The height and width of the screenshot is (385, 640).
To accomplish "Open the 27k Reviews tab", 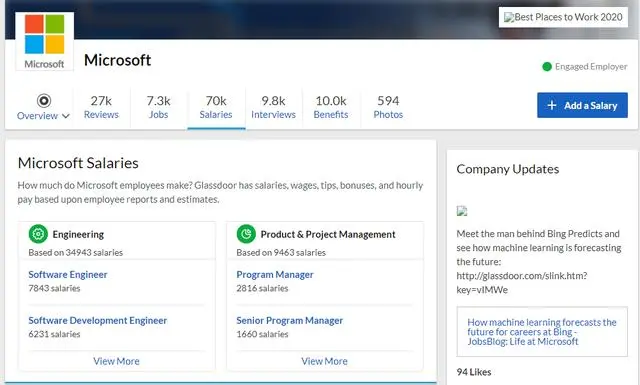I will tap(101, 107).
